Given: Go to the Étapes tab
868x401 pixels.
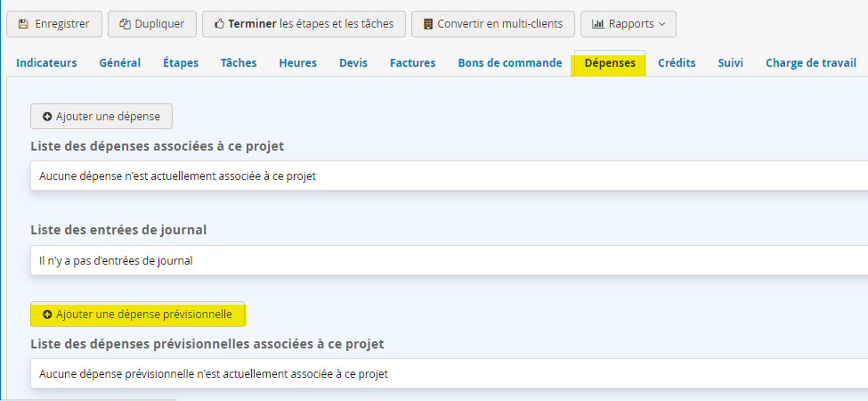Looking at the screenshot, I should 181,63.
